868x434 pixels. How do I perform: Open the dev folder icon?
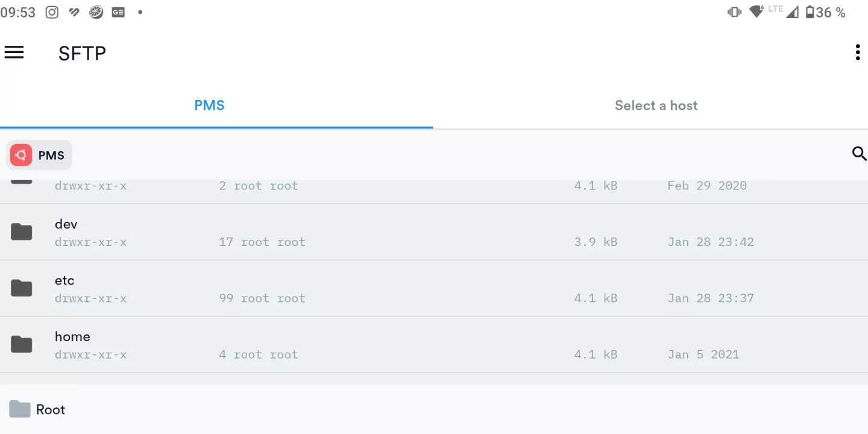tap(22, 231)
